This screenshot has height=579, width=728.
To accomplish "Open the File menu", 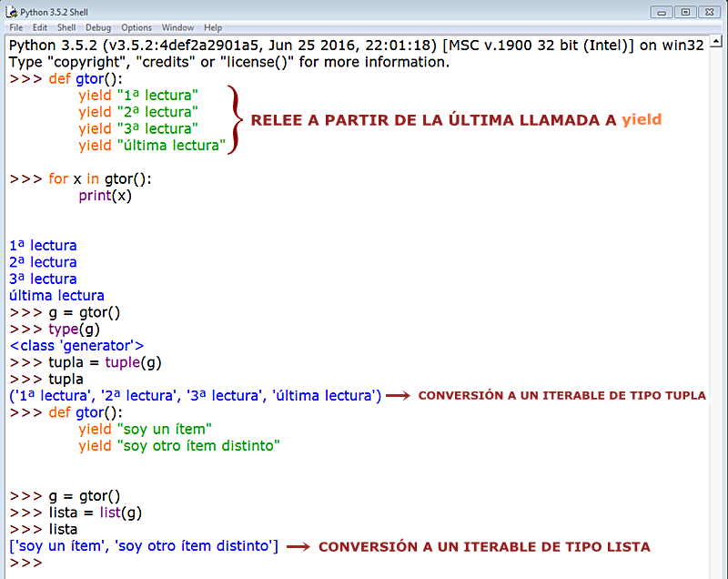I will [15, 26].
